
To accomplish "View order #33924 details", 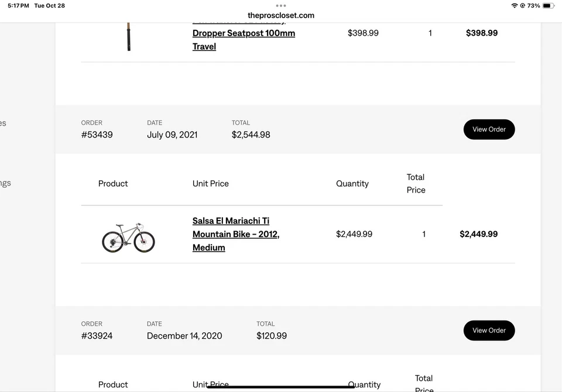I will point(489,330).
